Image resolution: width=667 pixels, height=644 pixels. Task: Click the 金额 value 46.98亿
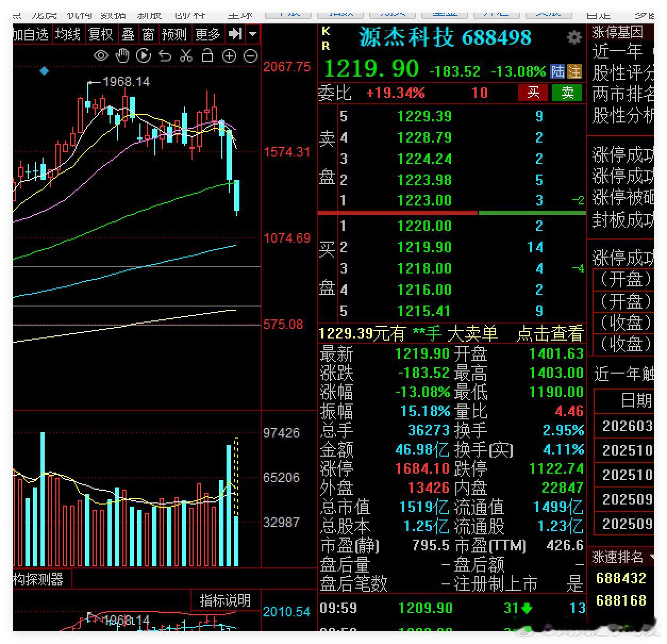click(x=422, y=449)
